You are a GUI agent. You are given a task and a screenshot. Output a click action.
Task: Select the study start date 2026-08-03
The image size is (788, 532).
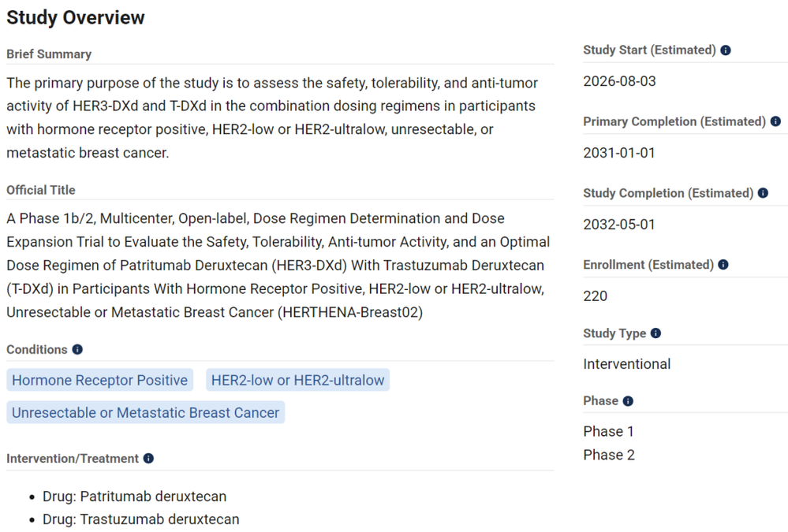tap(619, 81)
